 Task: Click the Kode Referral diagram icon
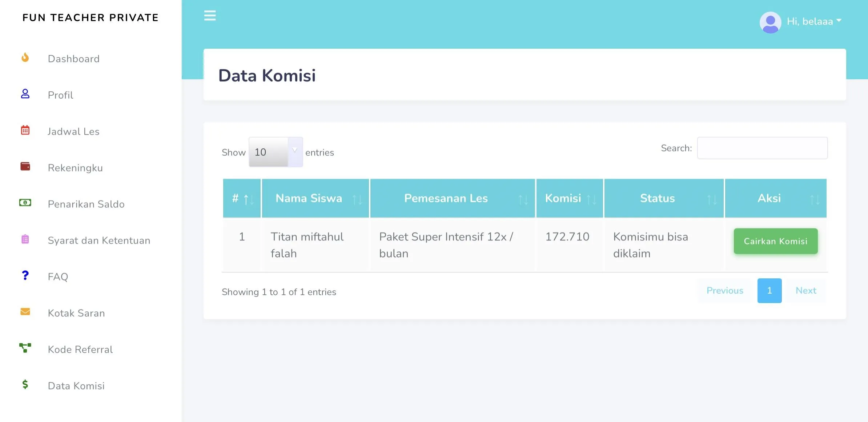(25, 348)
